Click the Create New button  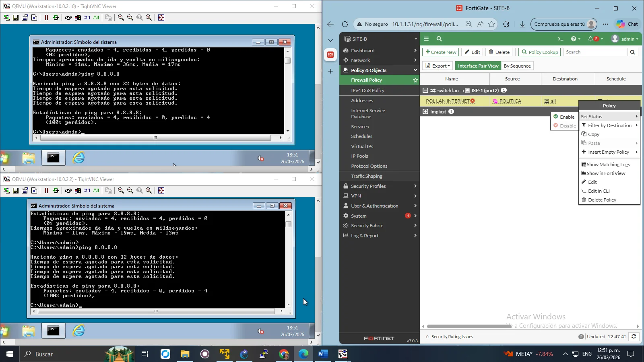pos(440,52)
